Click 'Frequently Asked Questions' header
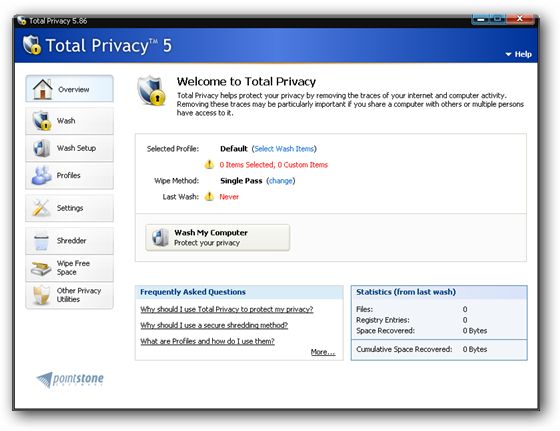Image resolution: width=560 pixels, height=431 pixels. (193, 292)
